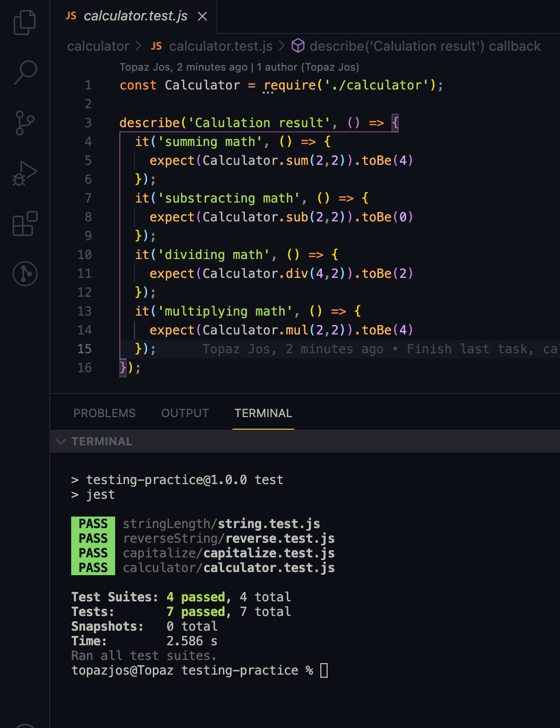
Task: Click the 'multiplying math' test title
Action: point(225,311)
